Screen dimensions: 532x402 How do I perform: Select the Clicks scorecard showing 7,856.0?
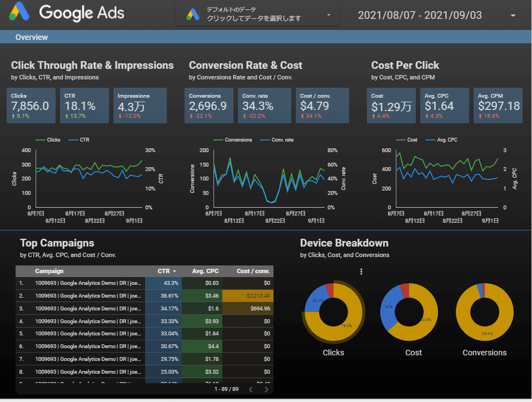[x=31, y=105]
